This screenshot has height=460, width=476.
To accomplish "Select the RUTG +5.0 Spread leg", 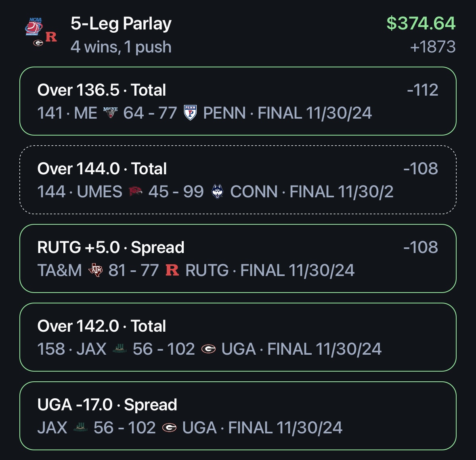I will (x=238, y=259).
